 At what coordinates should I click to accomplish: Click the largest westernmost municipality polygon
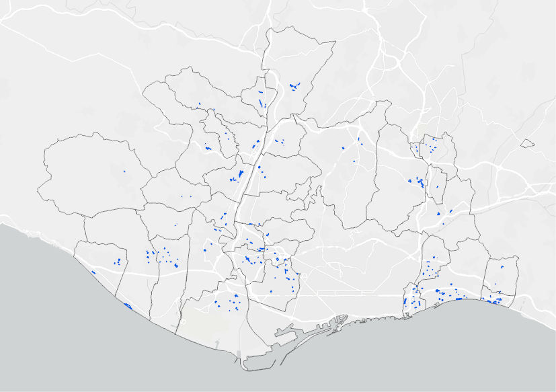93,175
